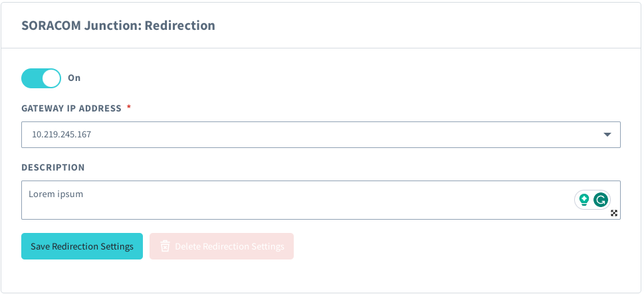Open the green Grammarly G icon

[601, 199]
